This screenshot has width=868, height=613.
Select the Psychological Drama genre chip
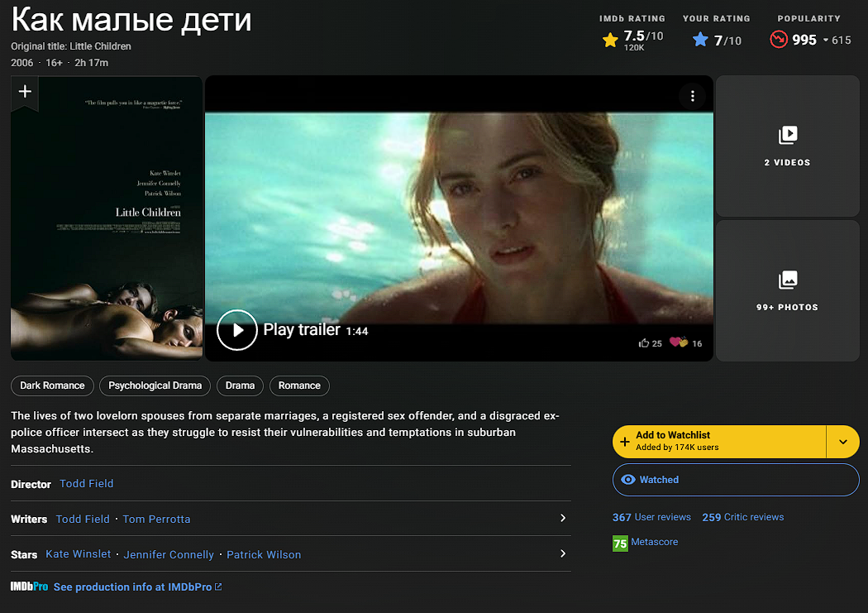155,386
